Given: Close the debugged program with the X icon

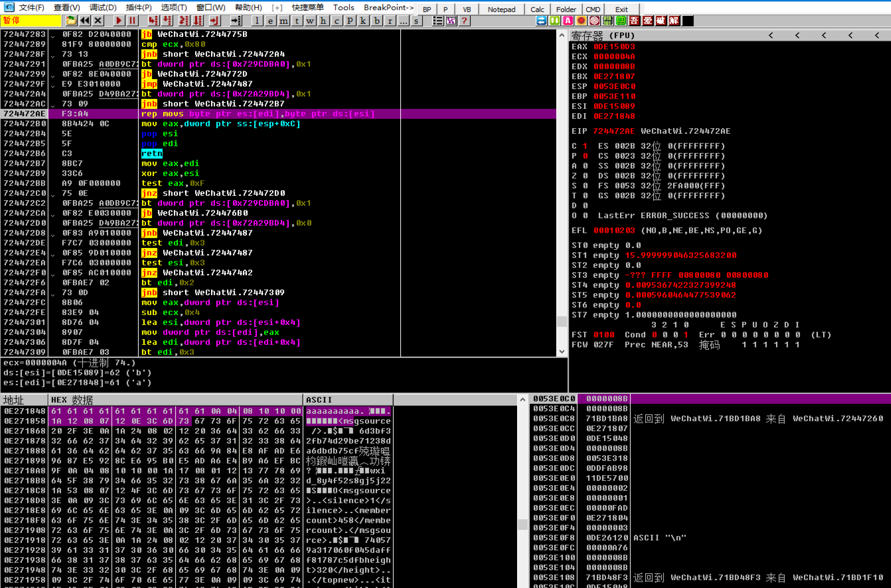Looking at the screenshot, I should (x=98, y=21).
